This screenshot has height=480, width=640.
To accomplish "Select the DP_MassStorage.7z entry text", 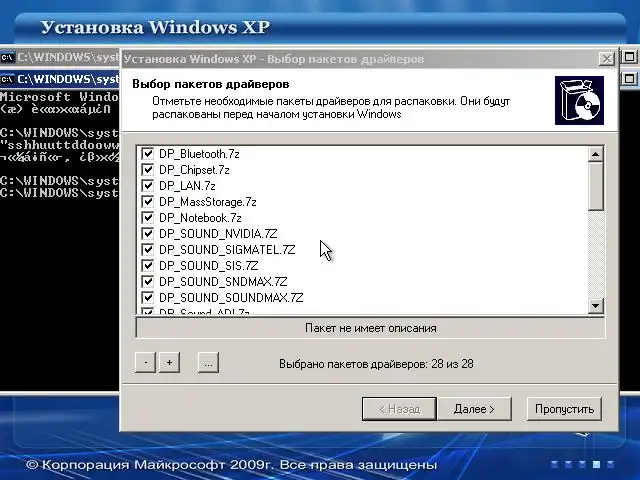I will [x=208, y=202].
